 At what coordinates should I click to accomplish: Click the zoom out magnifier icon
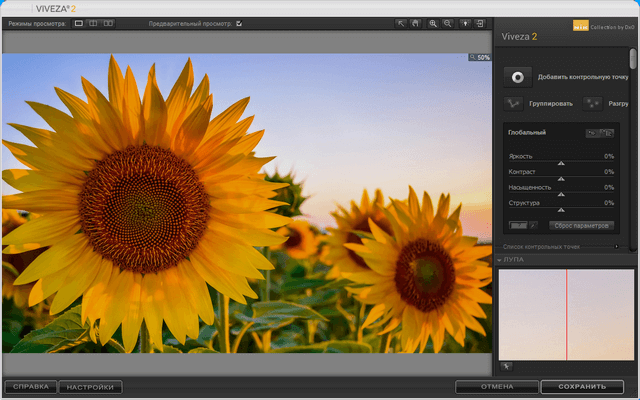tap(447, 23)
